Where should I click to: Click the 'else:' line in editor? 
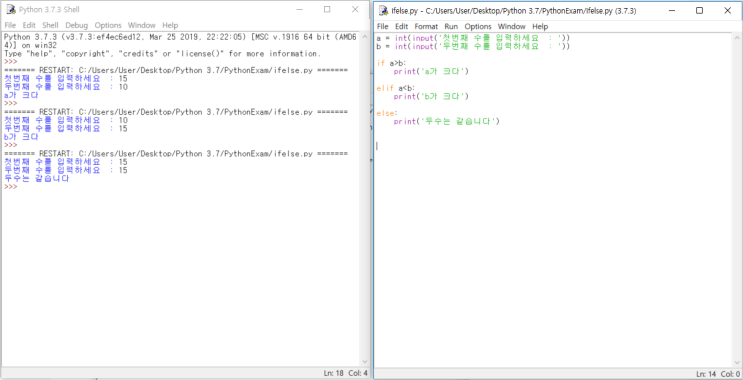coord(387,113)
